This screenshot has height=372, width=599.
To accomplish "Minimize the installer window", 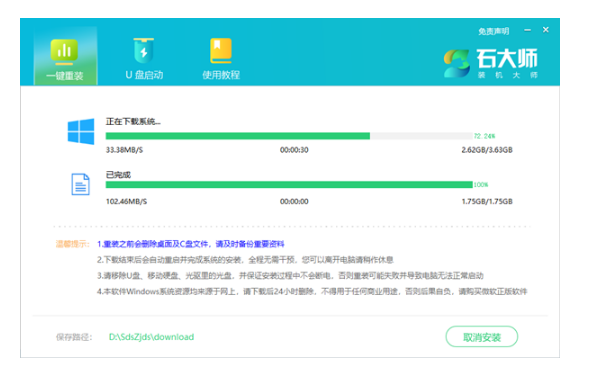I will pos(528,30).
